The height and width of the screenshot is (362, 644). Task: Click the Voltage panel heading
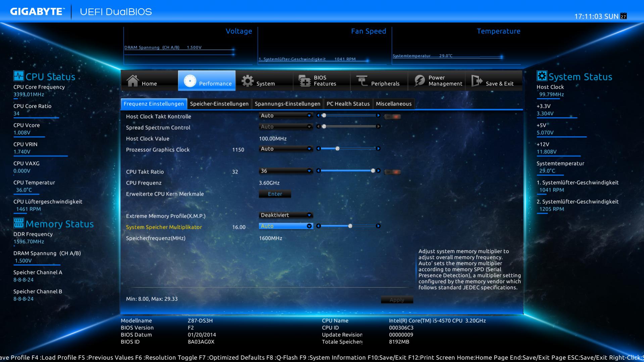coord(239,31)
